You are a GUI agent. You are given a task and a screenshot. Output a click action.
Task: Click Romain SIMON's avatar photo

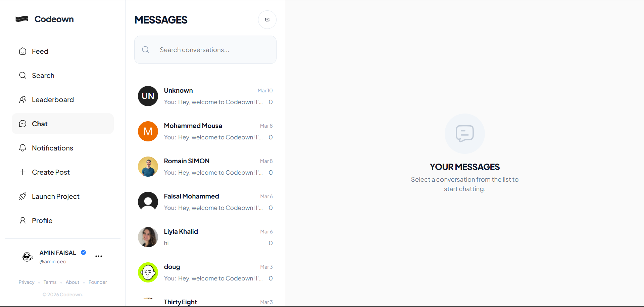[x=148, y=167]
